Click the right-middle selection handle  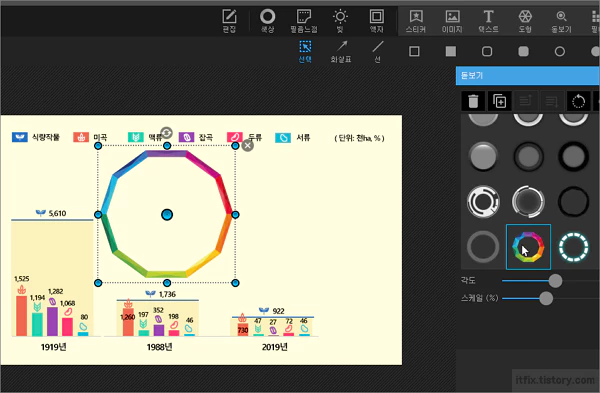click(x=235, y=215)
